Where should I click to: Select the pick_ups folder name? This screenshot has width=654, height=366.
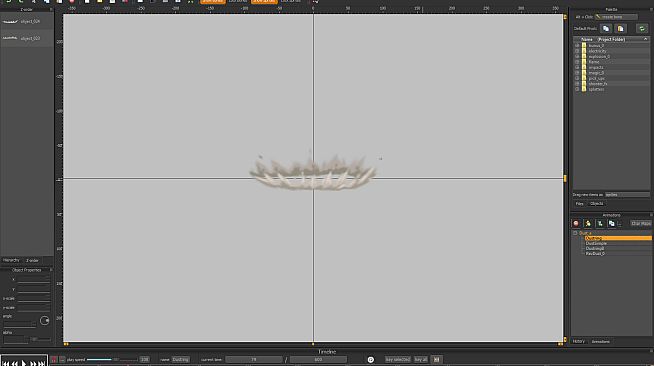pos(596,78)
